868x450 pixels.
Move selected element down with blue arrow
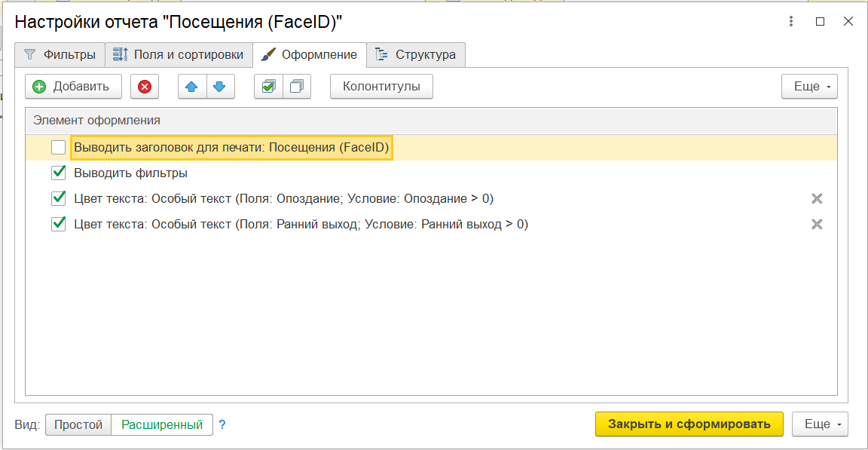(x=219, y=87)
